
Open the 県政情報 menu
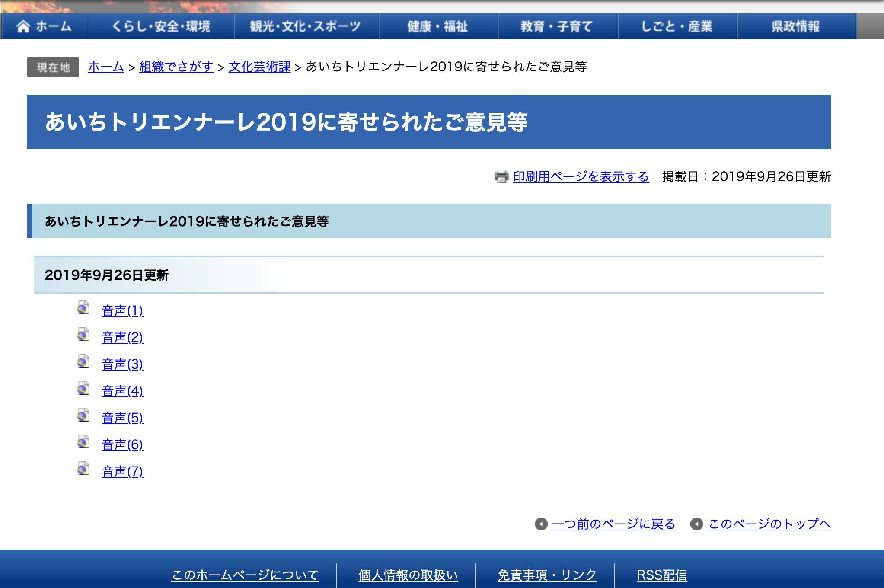797,26
